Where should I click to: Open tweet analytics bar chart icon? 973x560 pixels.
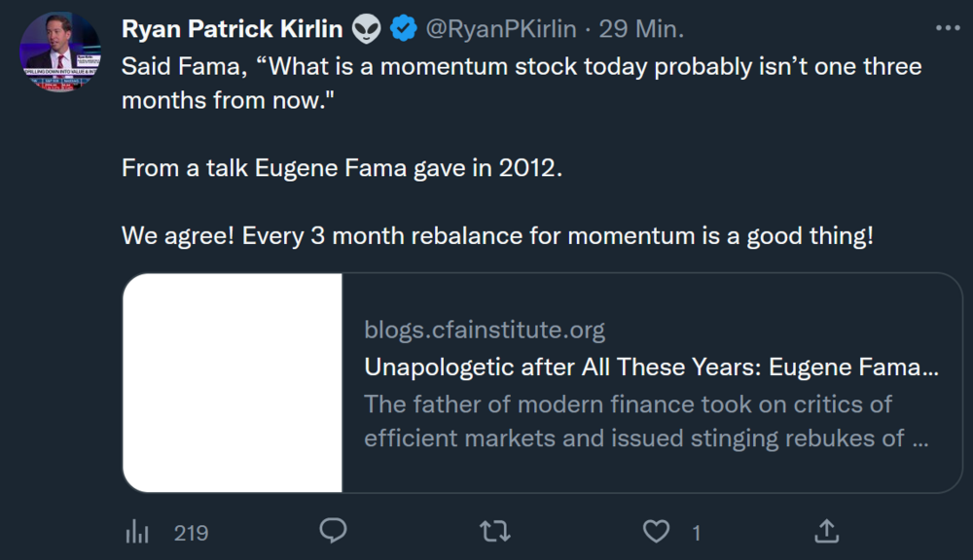[138, 532]
